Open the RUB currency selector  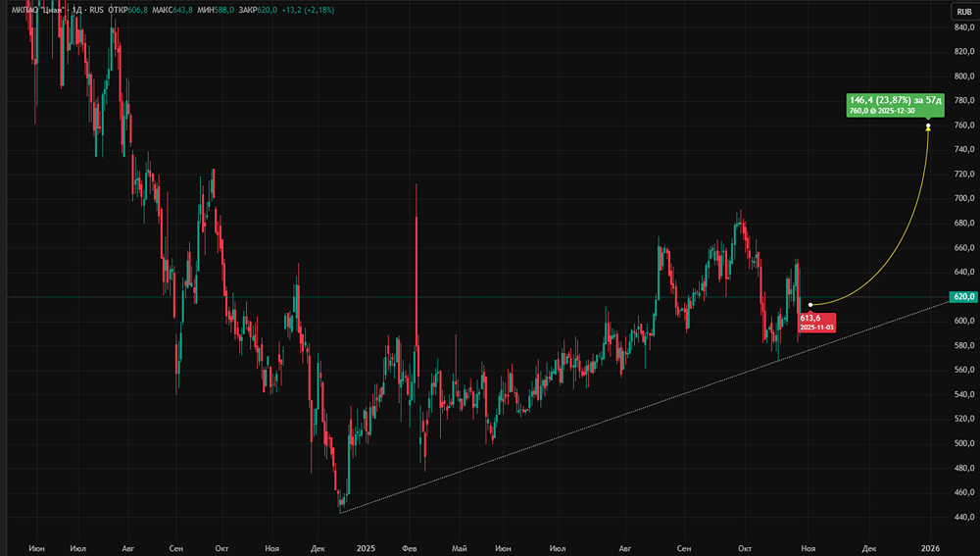(963, 12)
